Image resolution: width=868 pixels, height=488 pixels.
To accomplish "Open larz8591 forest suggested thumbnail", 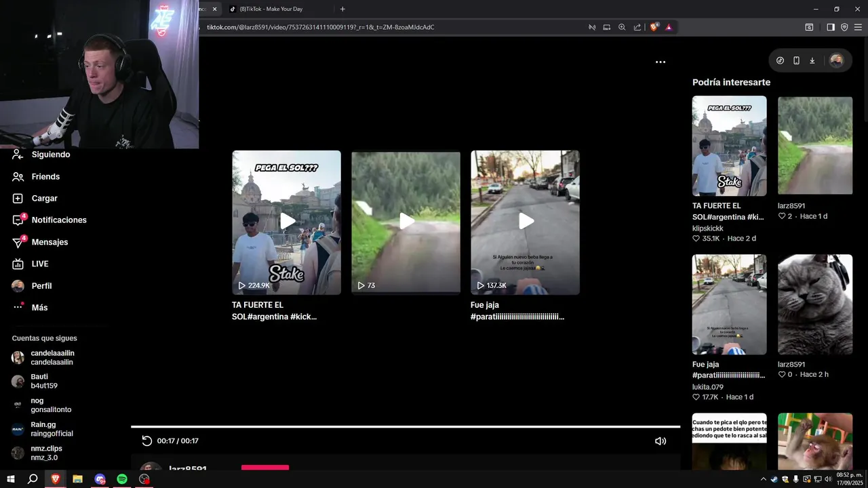I will 814,146.
